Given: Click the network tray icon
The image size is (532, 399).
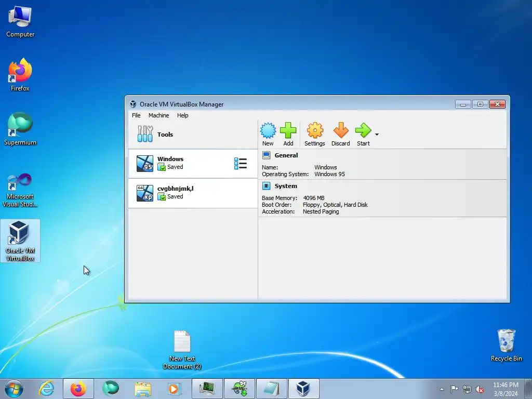Looking at the screenshot, I should [x=467, y=390].
